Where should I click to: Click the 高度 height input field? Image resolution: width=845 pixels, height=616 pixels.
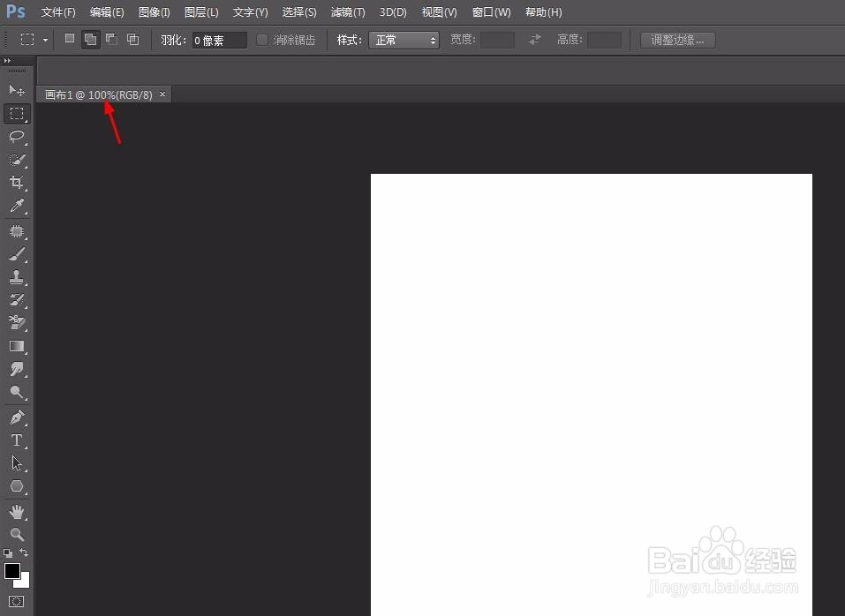pyautogui.click(x=604, y=40)
